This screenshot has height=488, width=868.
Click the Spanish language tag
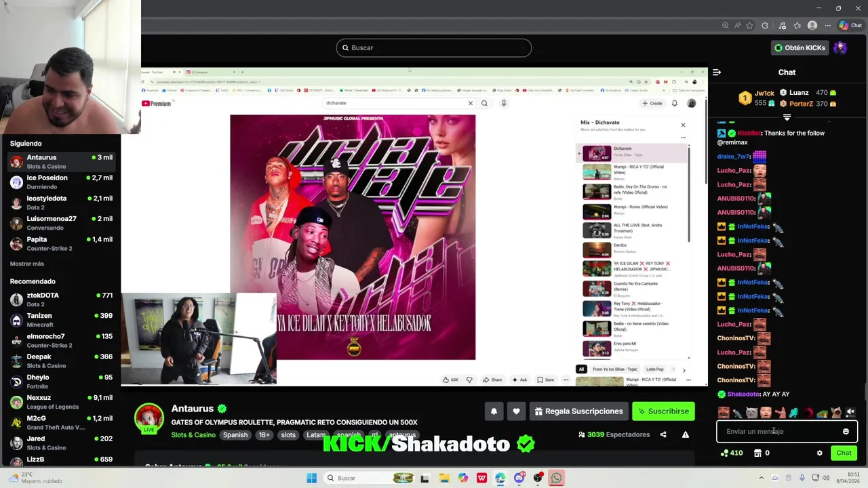pos(235,435)
